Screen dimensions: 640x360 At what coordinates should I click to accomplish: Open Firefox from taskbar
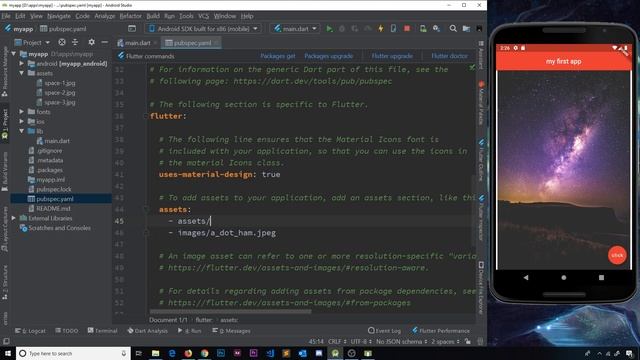coord(188,353)
